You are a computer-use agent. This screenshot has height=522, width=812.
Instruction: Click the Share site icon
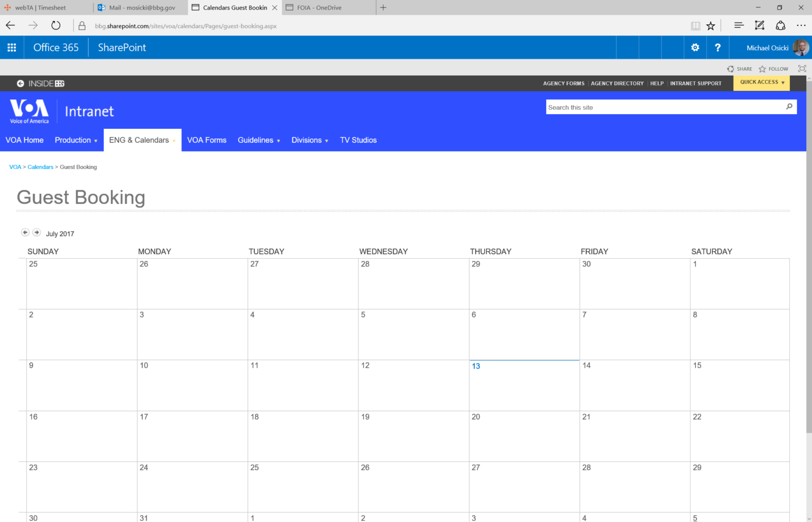(x=731, y=69)
